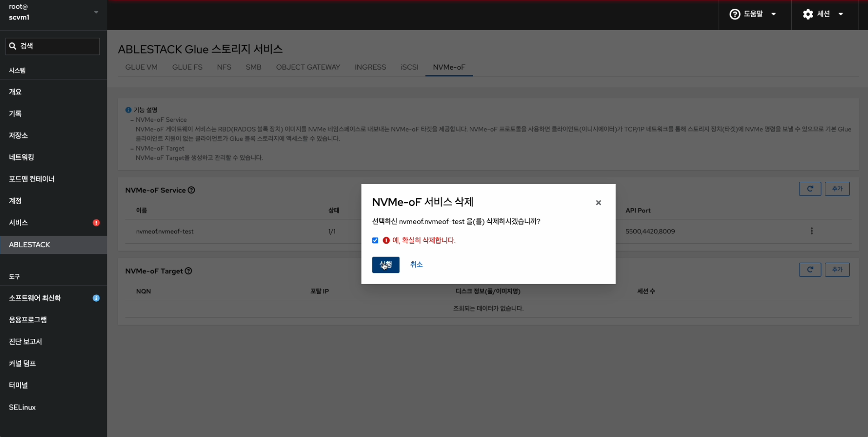Switch to the OBJECT GATEWAY tab

(x=308, y=67)
